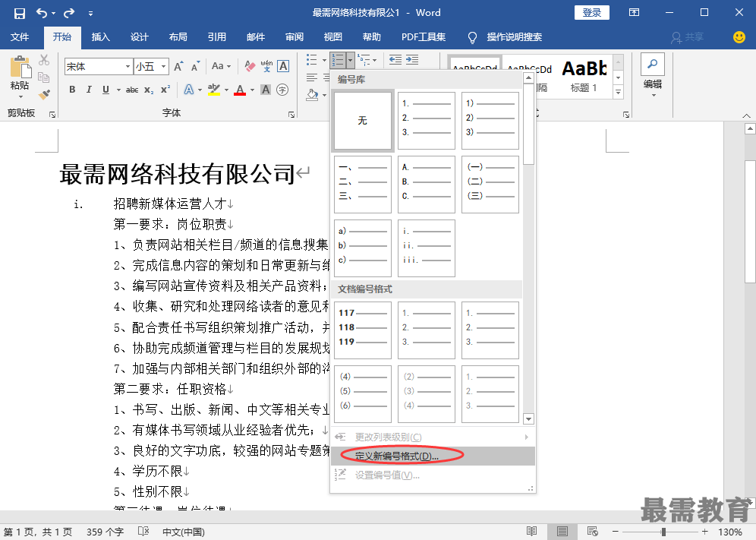Switch to the 插入 tab
The image size is (756, 540).
click(x=101, y=37)
